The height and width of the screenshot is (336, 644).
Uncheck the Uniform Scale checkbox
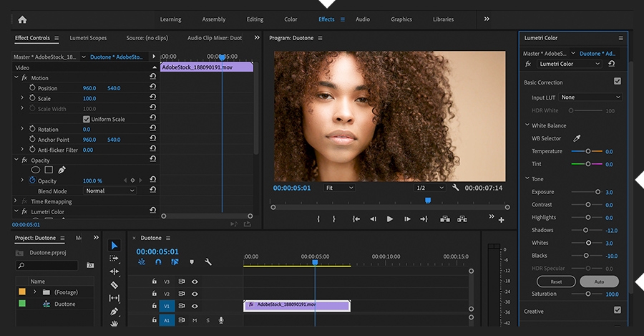coord(87,119)
